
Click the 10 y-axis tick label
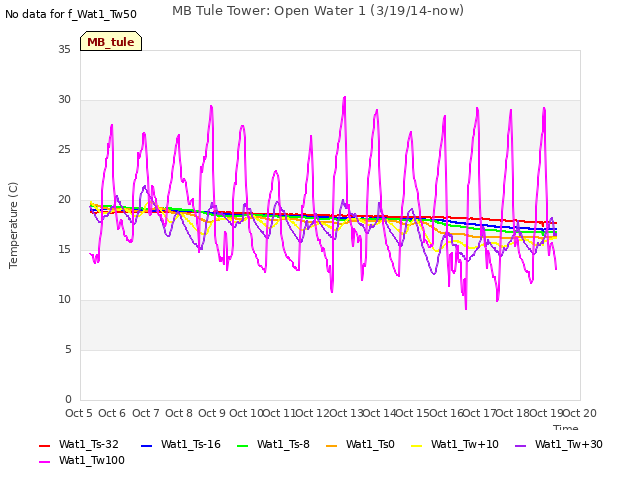pyautogui.click(x=64, y=300)
